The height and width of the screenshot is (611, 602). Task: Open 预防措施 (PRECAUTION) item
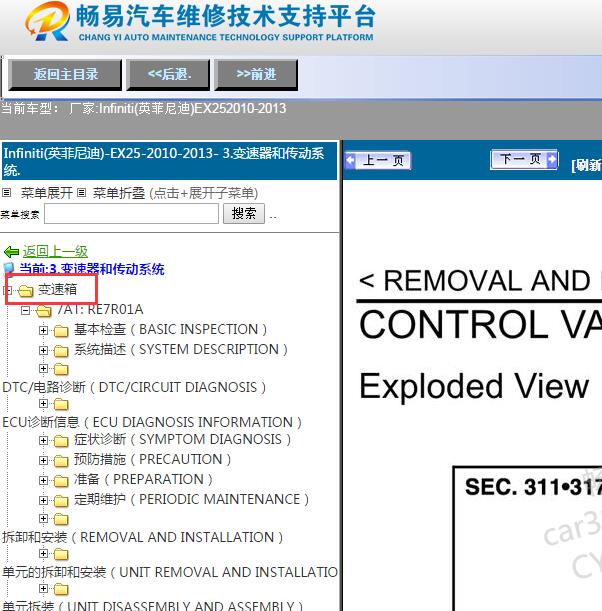tap(153, 459)
